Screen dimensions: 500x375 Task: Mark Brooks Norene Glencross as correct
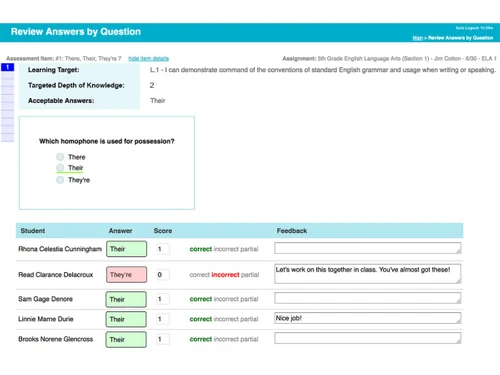201,339
